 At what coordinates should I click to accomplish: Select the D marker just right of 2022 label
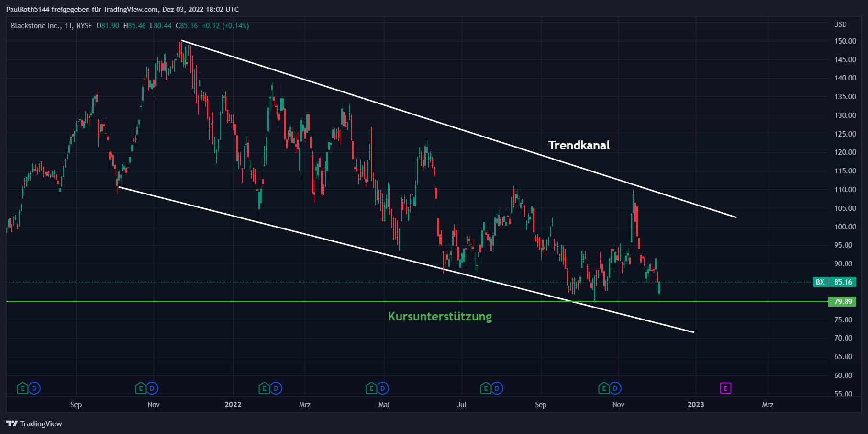(276, 388)
